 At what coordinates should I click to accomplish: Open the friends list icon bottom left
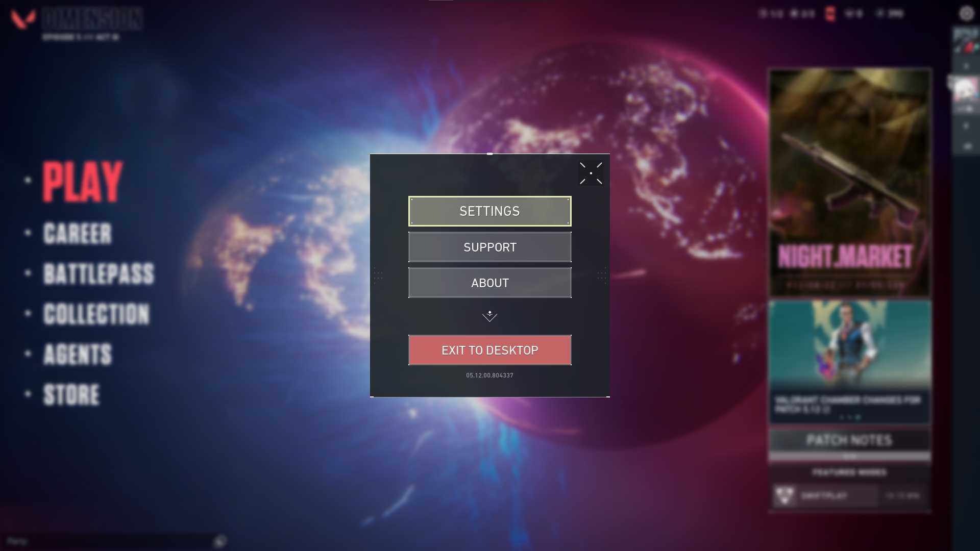pyautogui.click(x=220, y=541)
